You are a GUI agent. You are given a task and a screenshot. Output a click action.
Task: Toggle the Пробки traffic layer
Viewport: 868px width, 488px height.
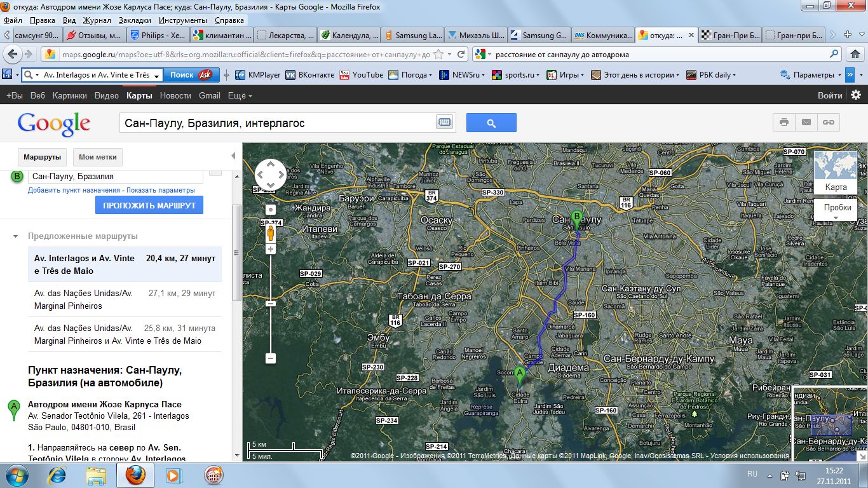836,208
